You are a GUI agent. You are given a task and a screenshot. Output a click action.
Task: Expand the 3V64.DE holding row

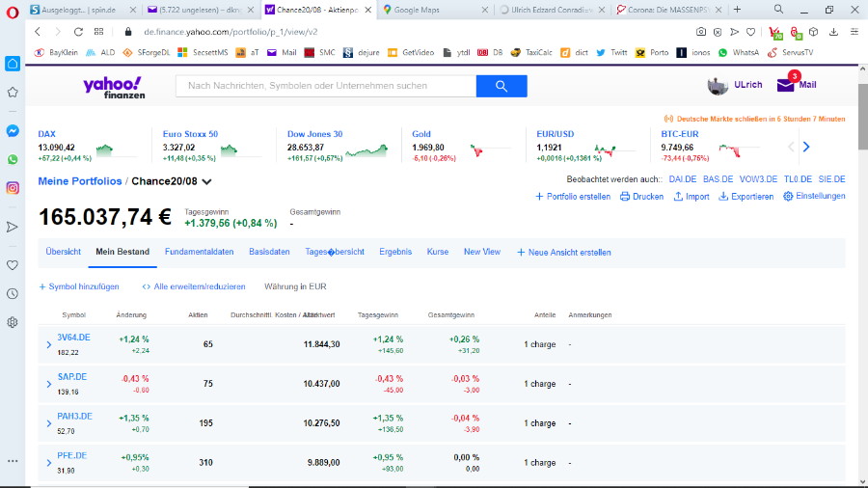49,344
